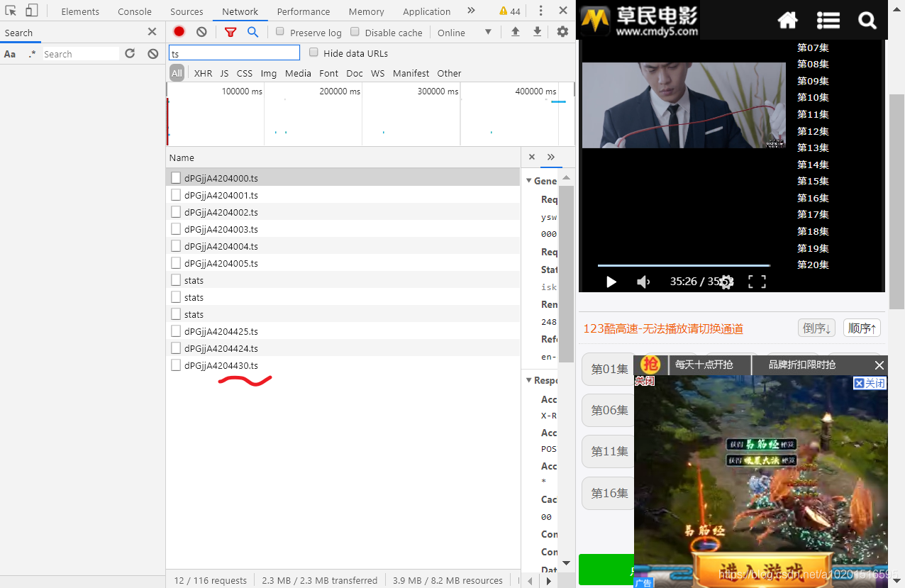The height and width of the screenshot is (588, 905).
Task: Tick the checkbox for dPGjjA4204430.ts
Action: pos(176,365)
